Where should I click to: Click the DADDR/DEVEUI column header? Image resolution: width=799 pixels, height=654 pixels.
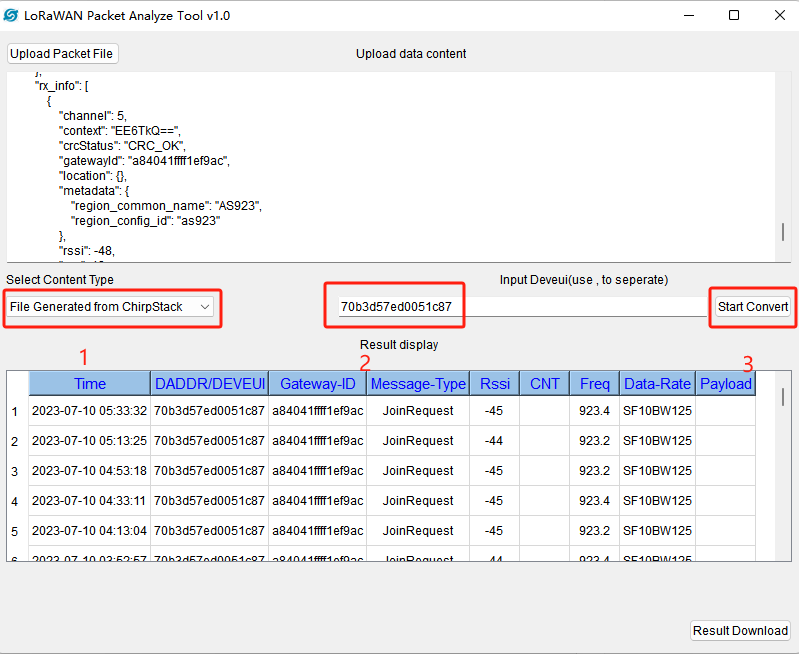tap(209, 383)
